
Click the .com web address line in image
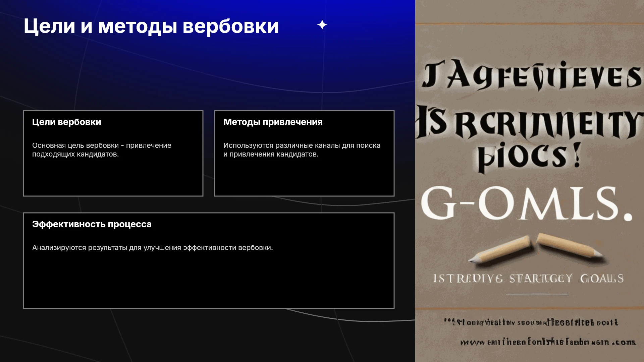coord(548,342)
